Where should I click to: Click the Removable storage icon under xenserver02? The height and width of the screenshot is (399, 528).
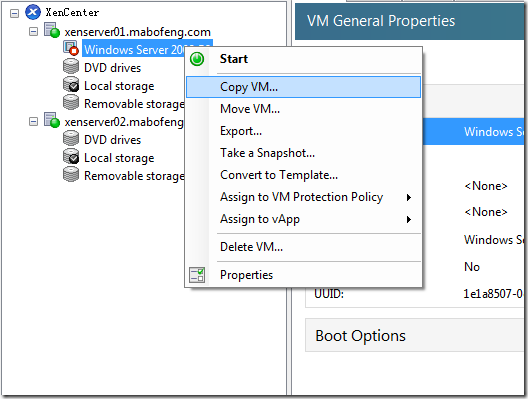click(x=71, y=174)
